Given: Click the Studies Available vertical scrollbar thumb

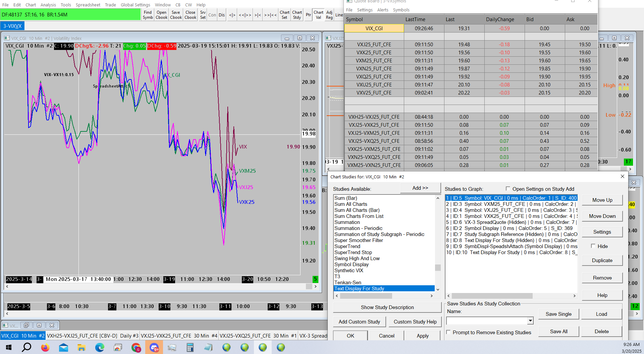Looking at the screenshot, I should tap(437, 267).
